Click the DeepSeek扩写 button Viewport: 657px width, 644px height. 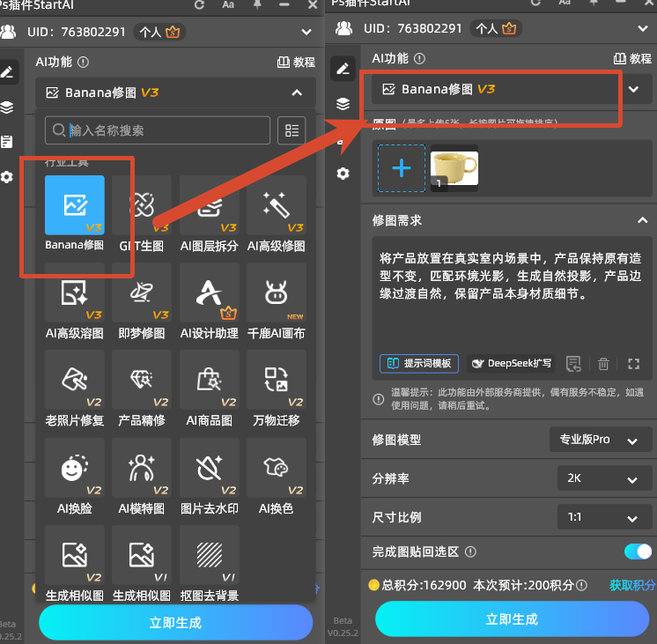click(511, 364)
